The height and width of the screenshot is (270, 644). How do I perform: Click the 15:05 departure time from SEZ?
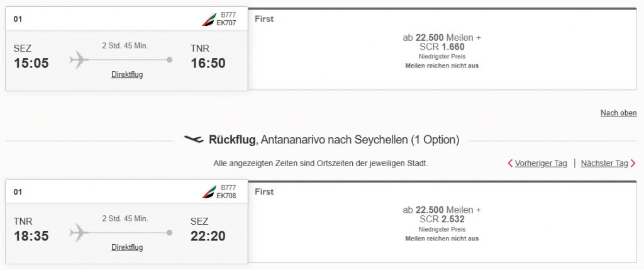tap(31, 63)
